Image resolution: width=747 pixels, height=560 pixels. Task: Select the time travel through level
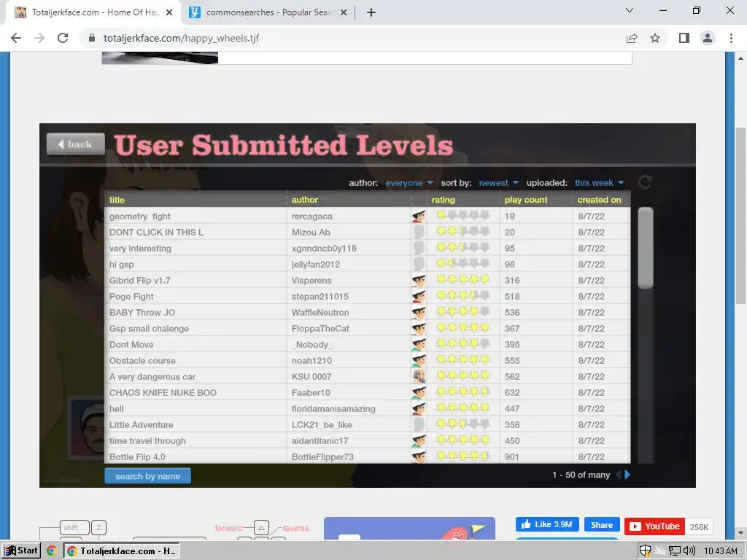[368, 440]
